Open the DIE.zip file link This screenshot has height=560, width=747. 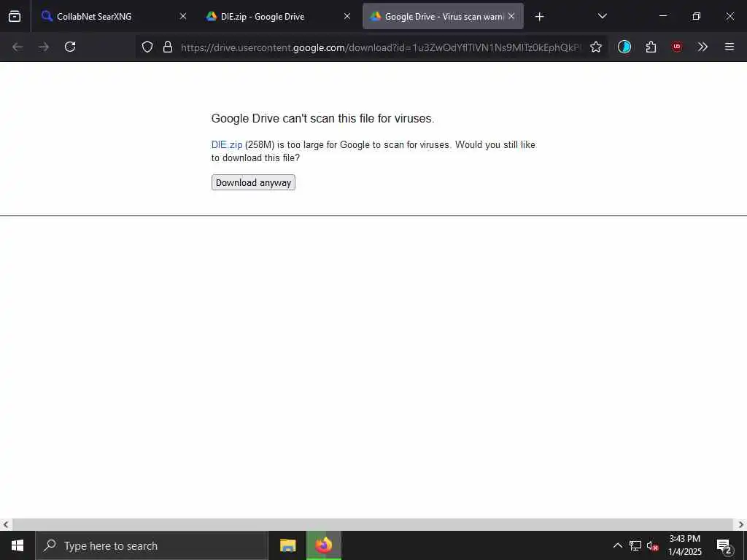coord(227,145)
